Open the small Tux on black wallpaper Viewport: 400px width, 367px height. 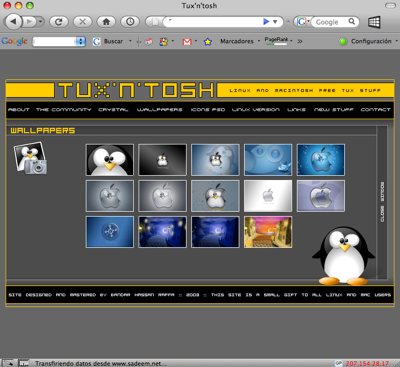pos(162,160)
